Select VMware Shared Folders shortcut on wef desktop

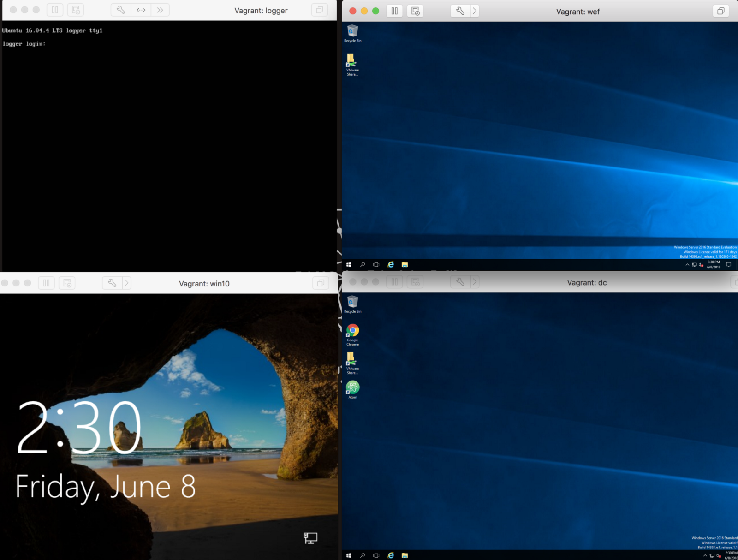[x=352, y=65]
